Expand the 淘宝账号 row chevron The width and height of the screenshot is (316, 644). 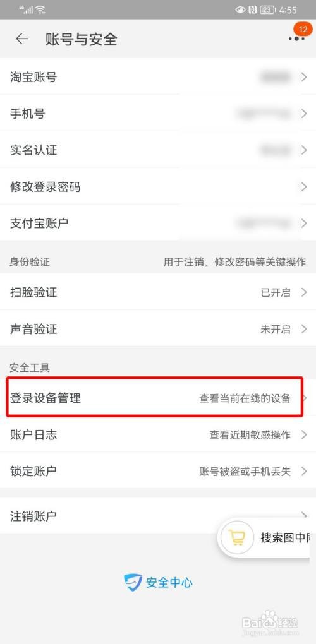coord(303,77)
